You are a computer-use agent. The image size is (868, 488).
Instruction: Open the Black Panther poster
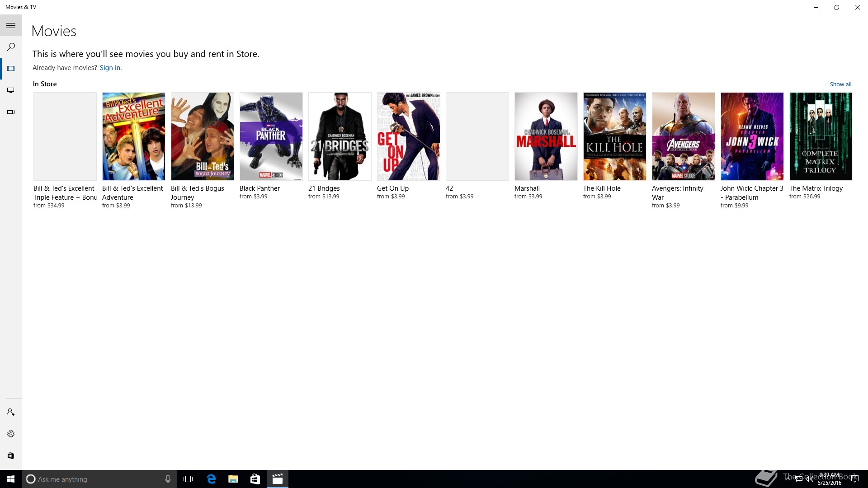[x=271, y=136]
